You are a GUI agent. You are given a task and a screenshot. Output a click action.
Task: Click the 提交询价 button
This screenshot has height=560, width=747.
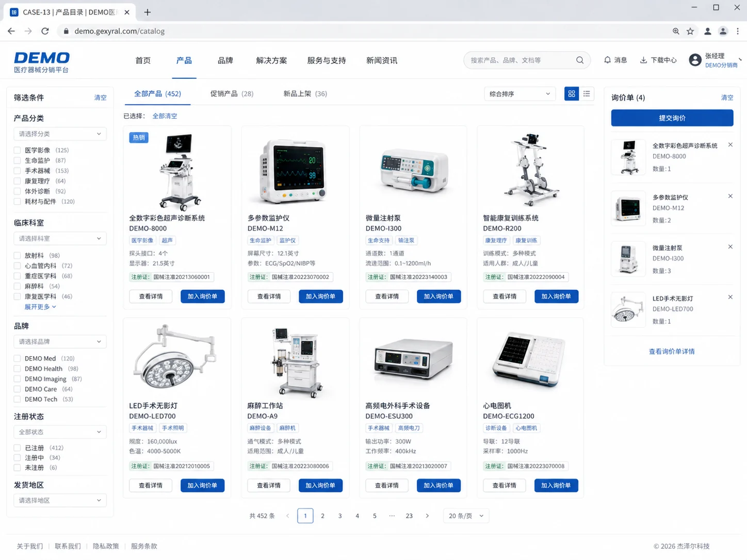(x=672, y=118)
